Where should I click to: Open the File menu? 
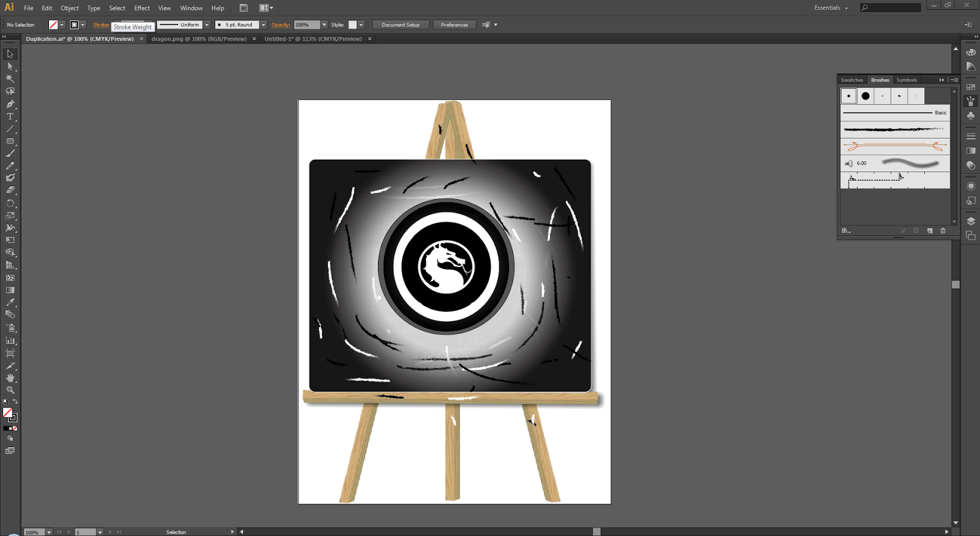(29, 8)
